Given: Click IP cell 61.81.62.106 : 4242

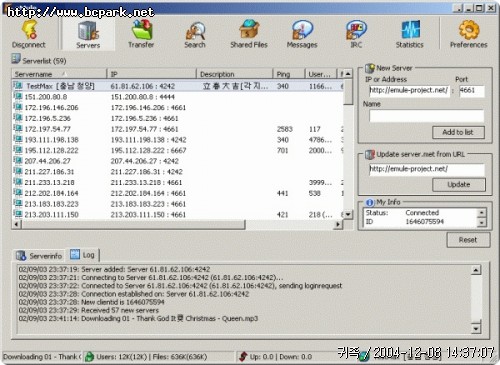Looking at the screenshot, I should (143, 86).
